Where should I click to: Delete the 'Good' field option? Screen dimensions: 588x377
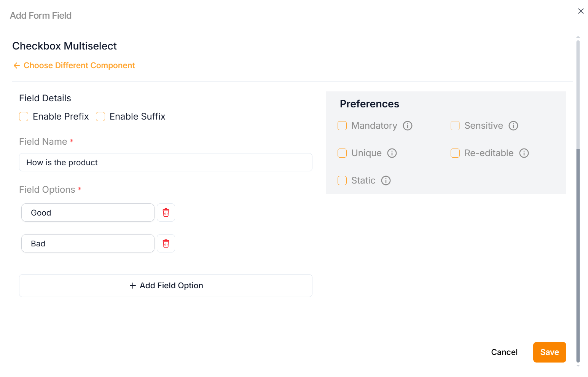pyautogui.click(x=166, y=212)
